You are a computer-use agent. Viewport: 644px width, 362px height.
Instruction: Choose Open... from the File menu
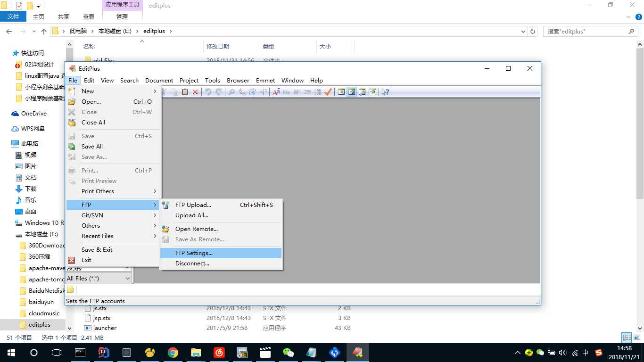click(x=113, y=101)
